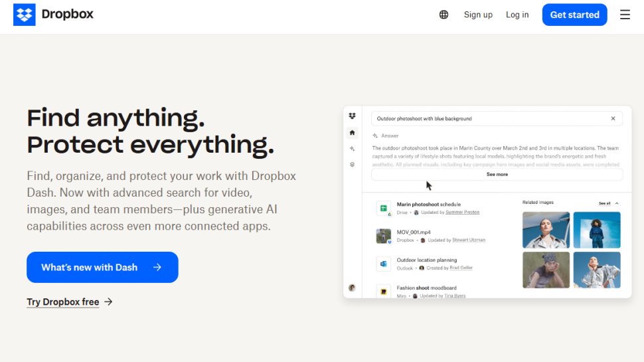Open the hamburger menu
This screenshot has width=644, height=362.
[x=625, y=15]
